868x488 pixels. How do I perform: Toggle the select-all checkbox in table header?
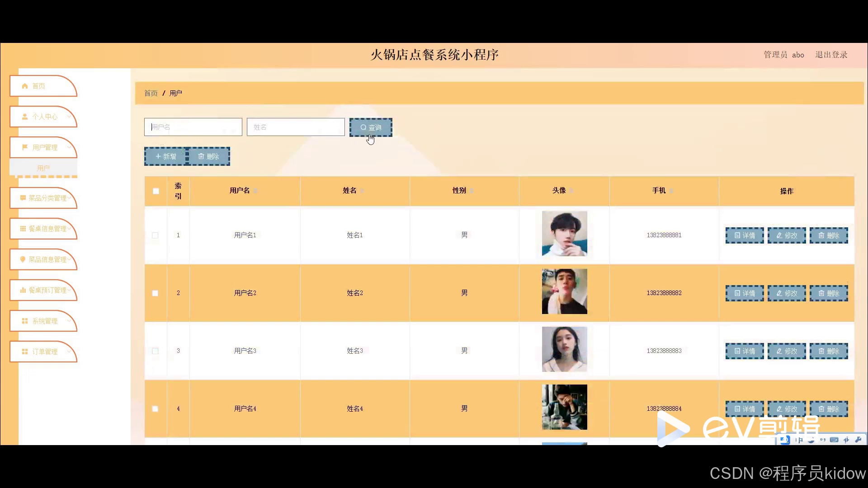156,191
